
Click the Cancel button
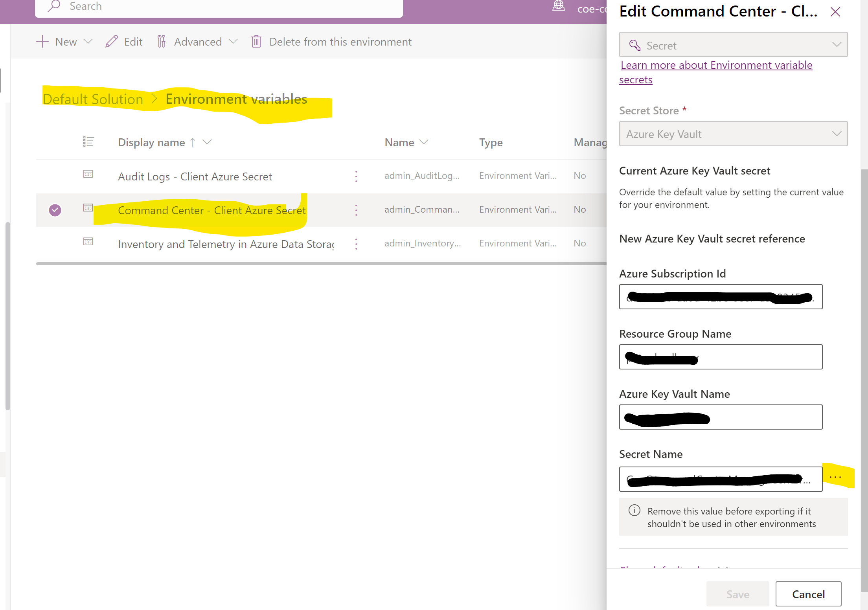point(808,594)
